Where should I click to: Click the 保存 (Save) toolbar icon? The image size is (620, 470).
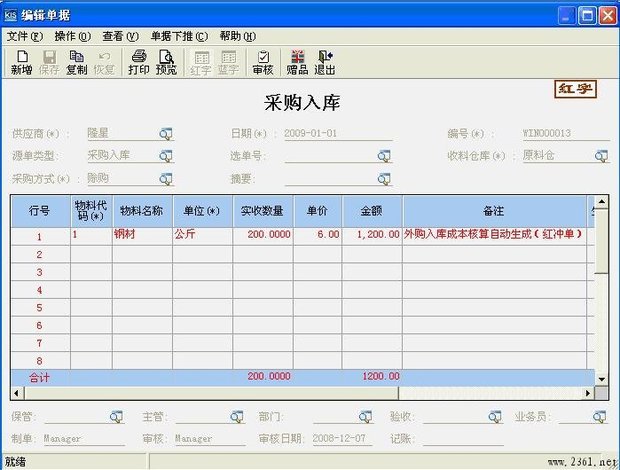pyautogui.click(x=49, y=62)
